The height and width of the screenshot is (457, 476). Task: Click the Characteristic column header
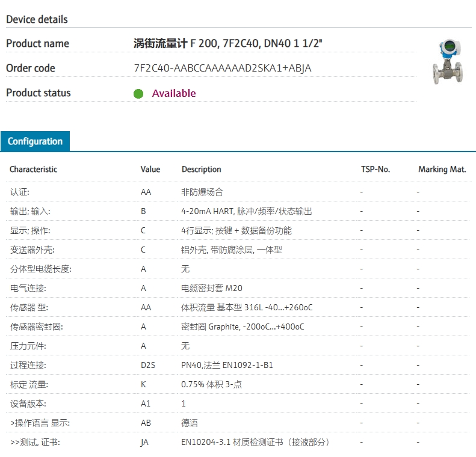[x=33, y=169]
